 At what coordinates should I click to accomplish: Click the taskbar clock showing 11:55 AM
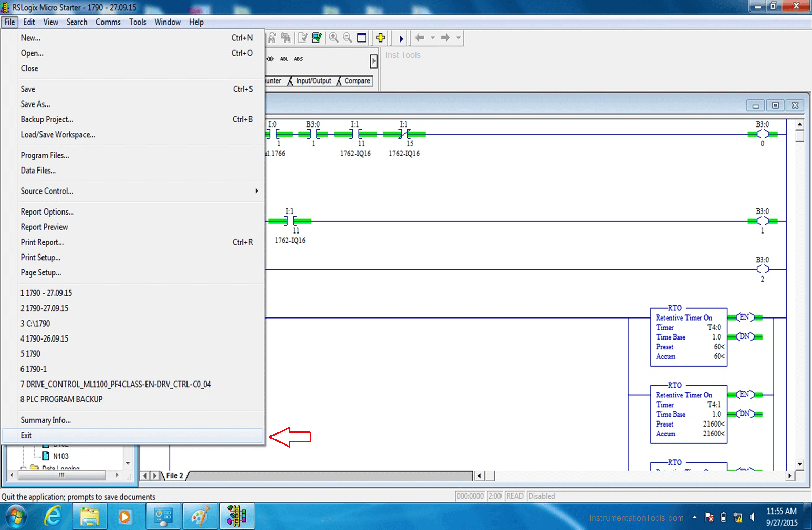coord(781,517)
